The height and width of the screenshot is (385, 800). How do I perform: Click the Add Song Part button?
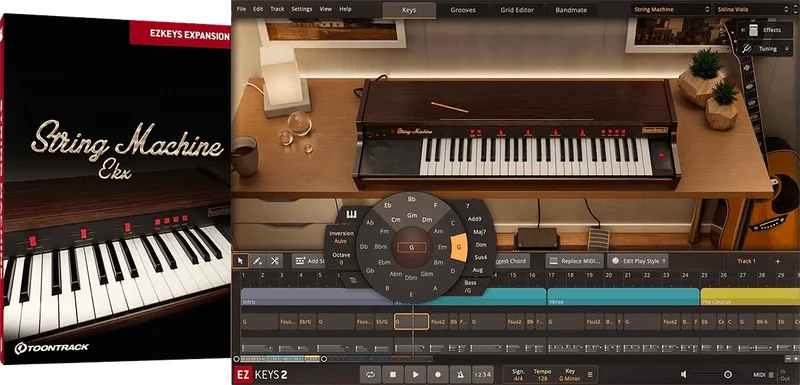[309, 261]
